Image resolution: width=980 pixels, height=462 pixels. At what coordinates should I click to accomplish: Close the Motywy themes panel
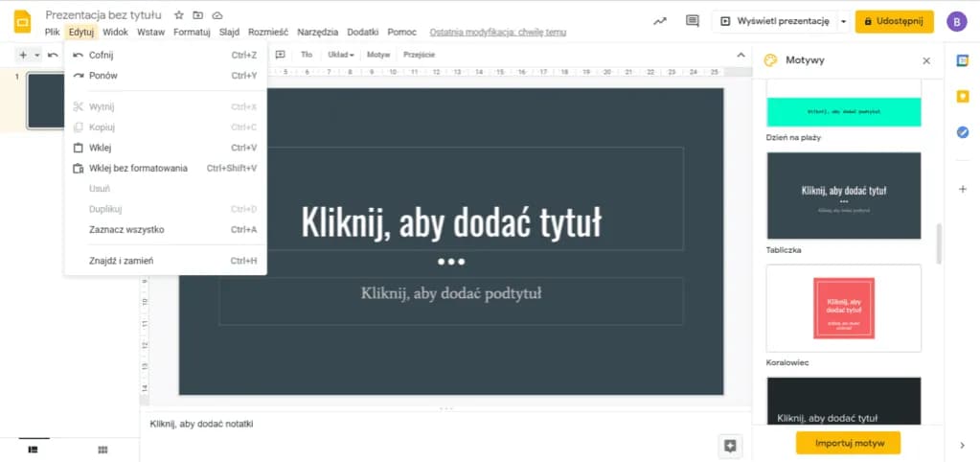pos(926,60)
